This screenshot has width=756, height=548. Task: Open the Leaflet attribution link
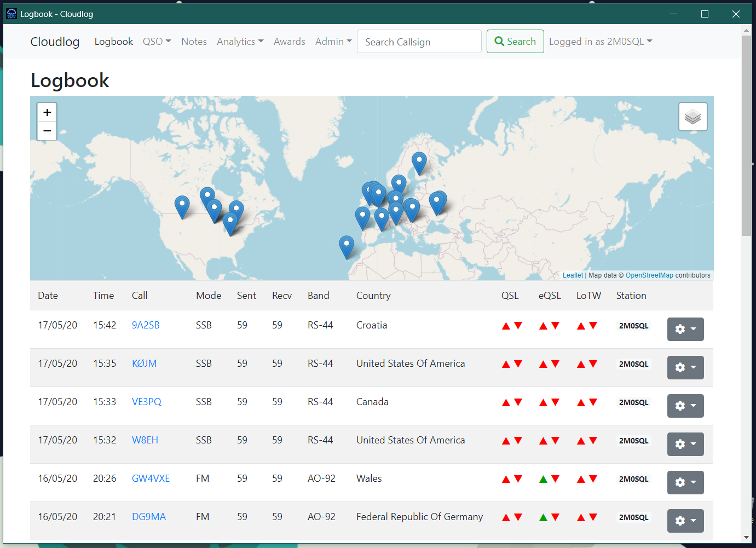point(573,275)
